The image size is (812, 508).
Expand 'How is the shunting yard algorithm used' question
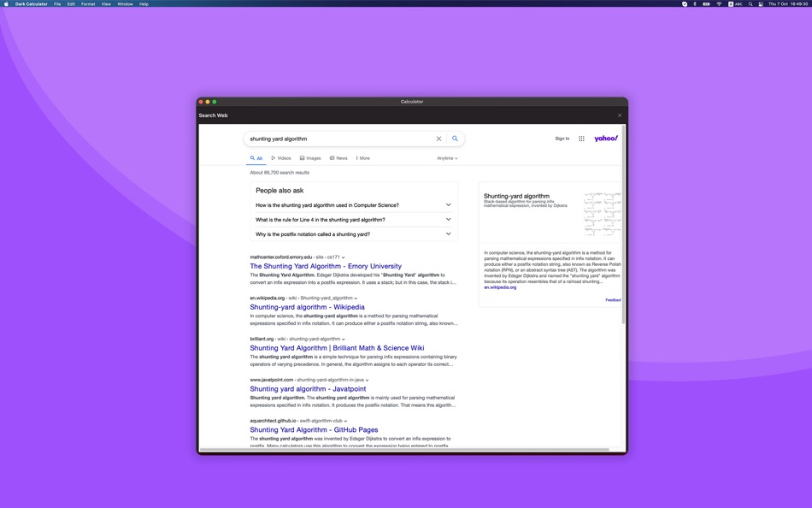tap(354, 205)
